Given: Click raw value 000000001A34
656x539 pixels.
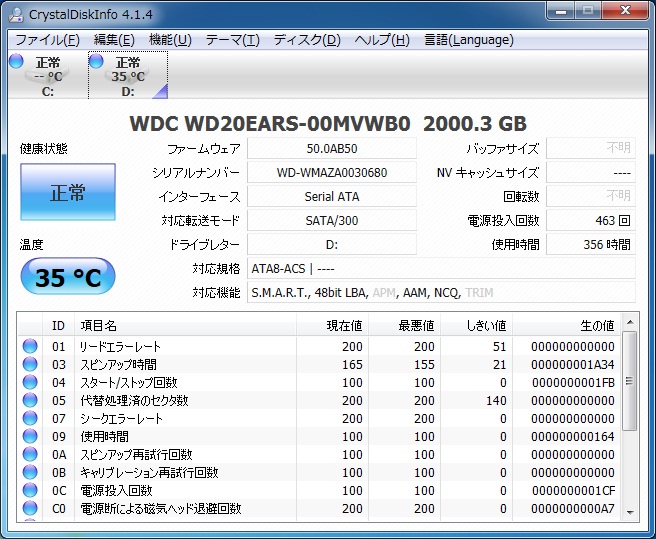Looking at the screenshot, I should pos(573,364).
